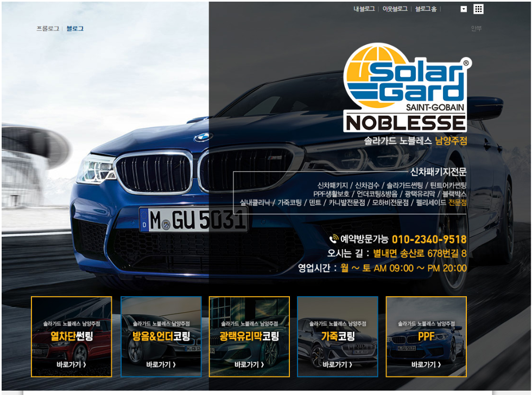Click the address 별내면 송산로 678번길 8
The height and width of the screenshot is (395, 532).
(420, 253)
